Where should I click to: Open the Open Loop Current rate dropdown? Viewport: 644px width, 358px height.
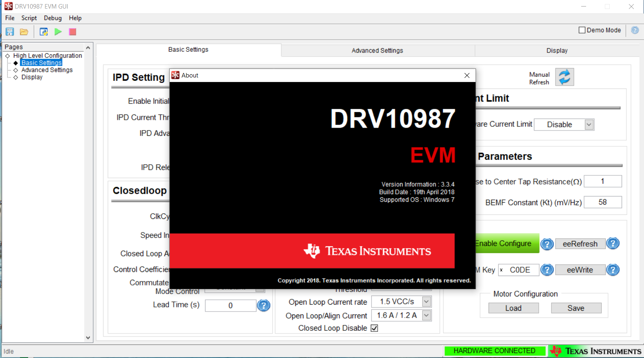point(426,302)
